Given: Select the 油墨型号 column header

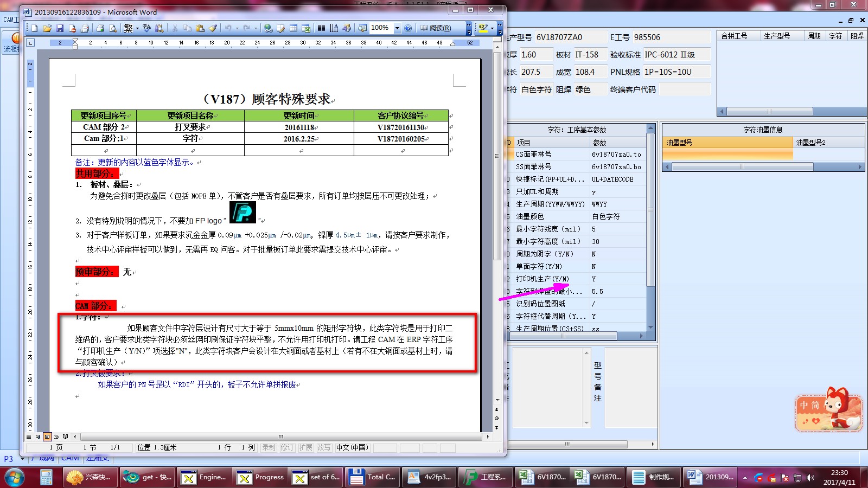Looking at the screenshot, I should click(727, 143).
